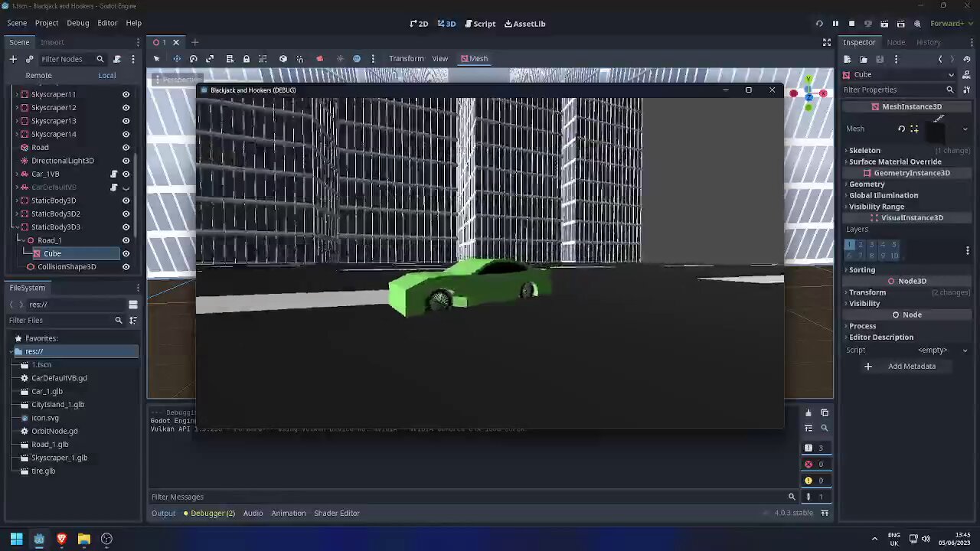Expand the Geometry section

tap(867, 184)
